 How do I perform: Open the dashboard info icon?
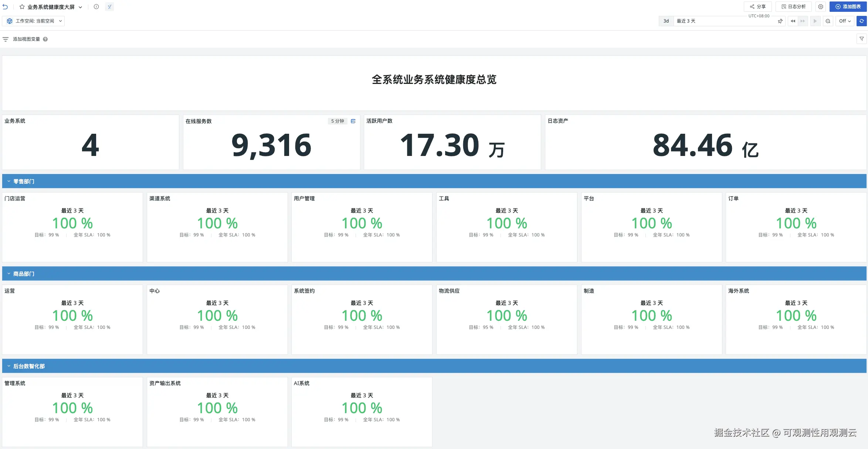pos(96,7)
